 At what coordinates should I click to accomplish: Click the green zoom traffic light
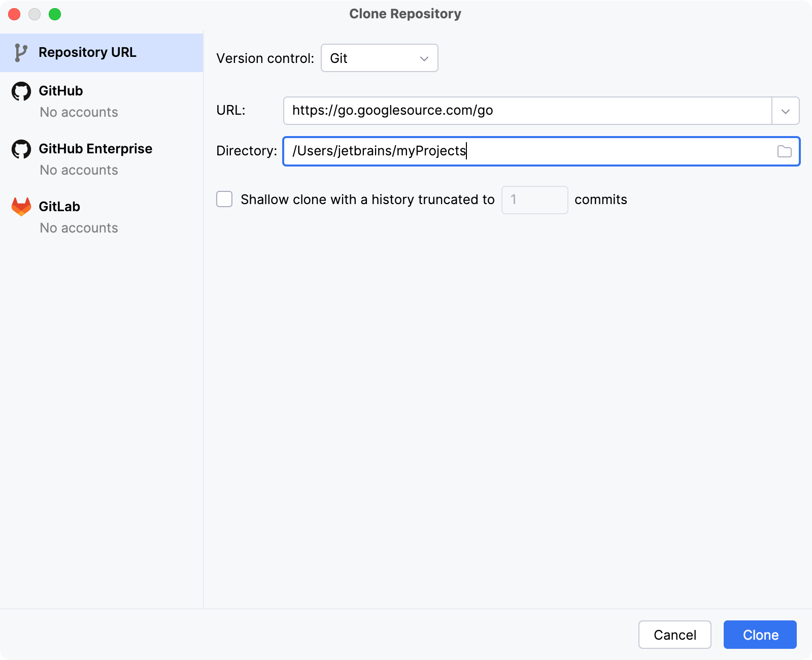[56, 14]
